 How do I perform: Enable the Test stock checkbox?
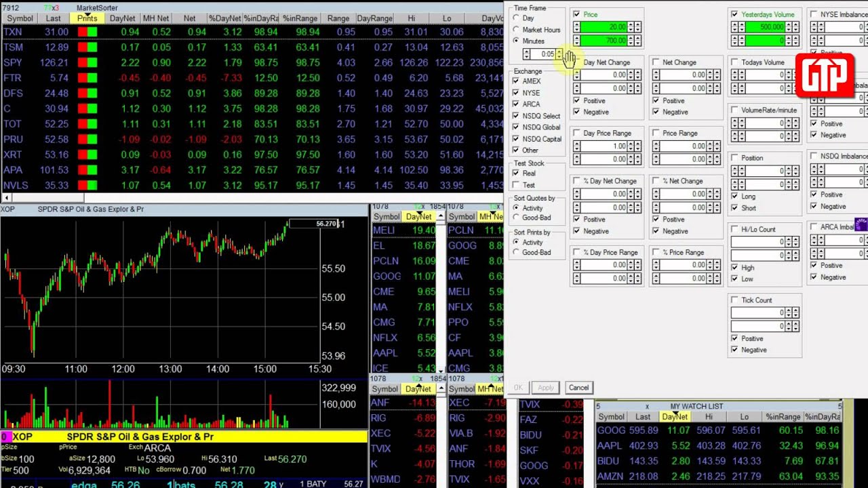click(x=516, y=185)
